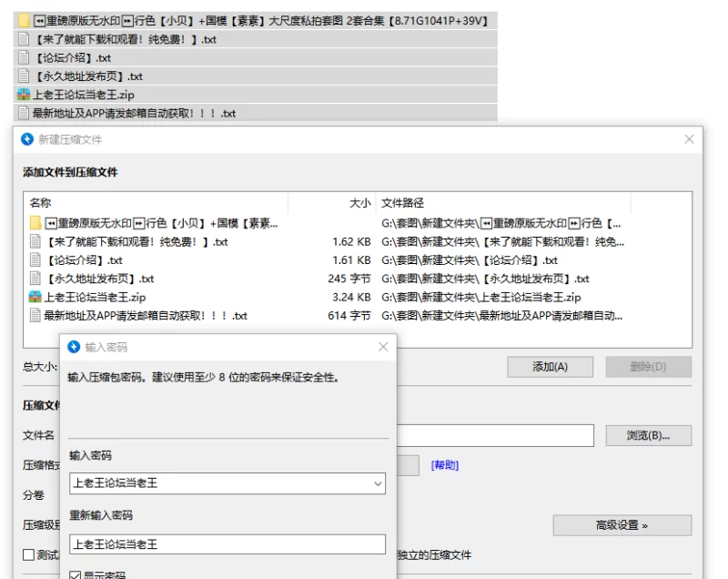Select the folder icon in the archive file list

tap(35, 223)
